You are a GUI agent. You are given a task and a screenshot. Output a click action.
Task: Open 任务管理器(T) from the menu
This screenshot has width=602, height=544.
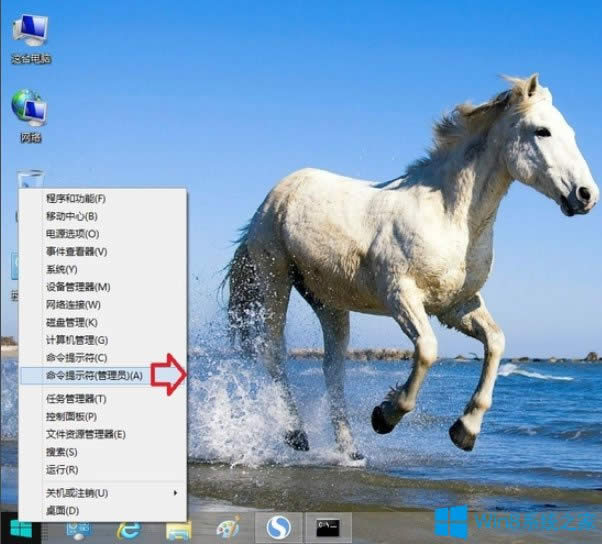[76, 398]
